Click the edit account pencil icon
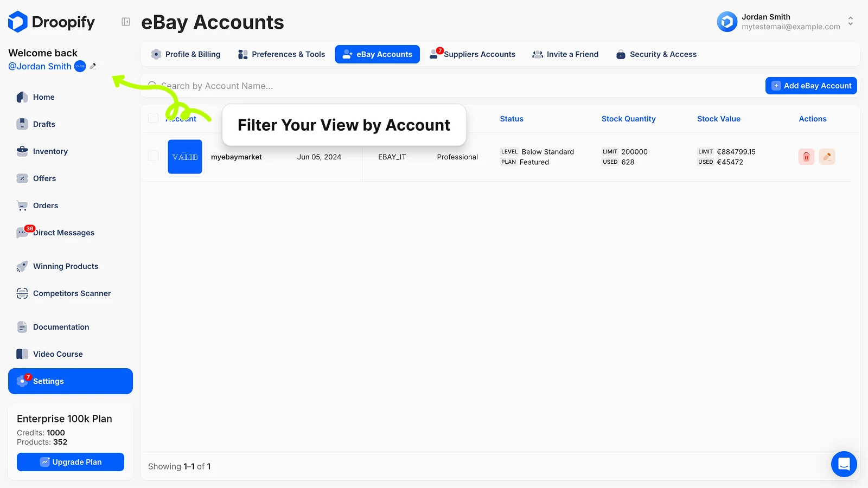Viewport: 868px width, 488px height. click(827, 157)
